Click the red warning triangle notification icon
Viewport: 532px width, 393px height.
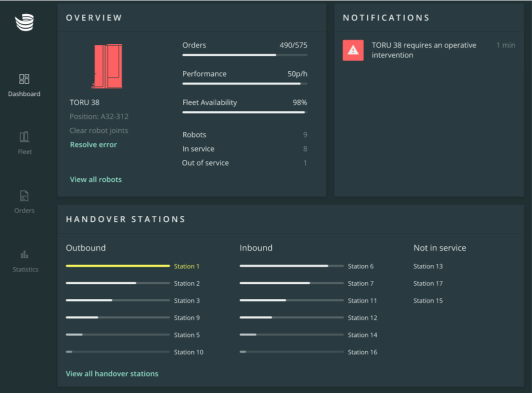point(353,50)
